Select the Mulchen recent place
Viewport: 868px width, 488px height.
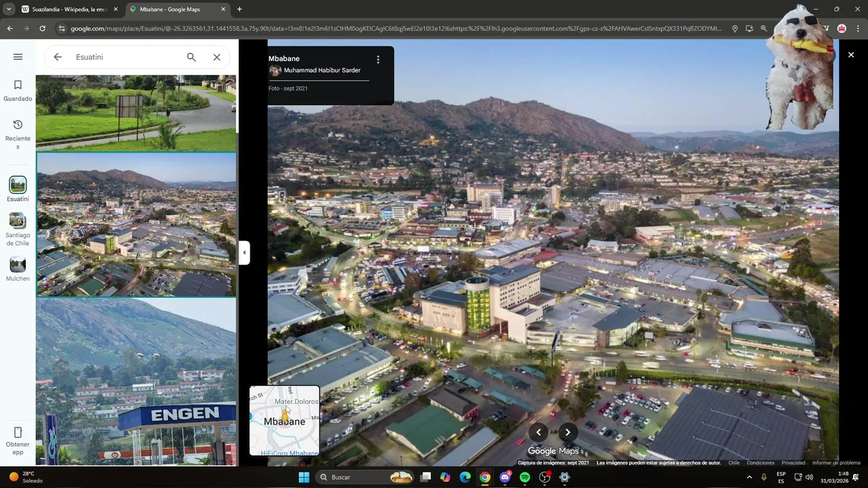[18, 269]
